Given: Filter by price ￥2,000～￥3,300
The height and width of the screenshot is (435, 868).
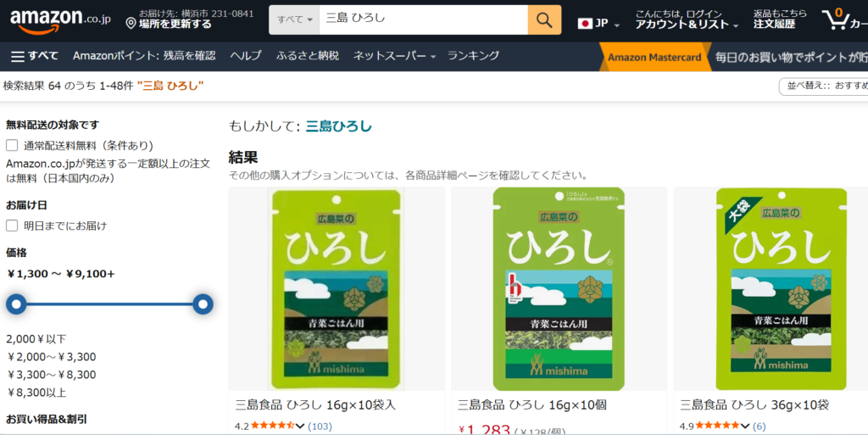Looking at the screenshot, I should [x=52, y=357].
